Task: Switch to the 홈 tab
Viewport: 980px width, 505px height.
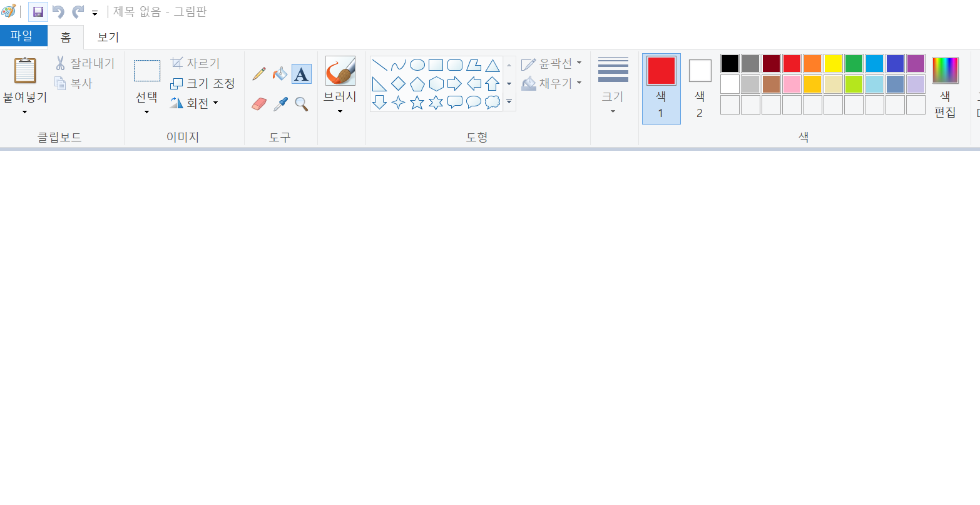Action: [x=66, y=37]
